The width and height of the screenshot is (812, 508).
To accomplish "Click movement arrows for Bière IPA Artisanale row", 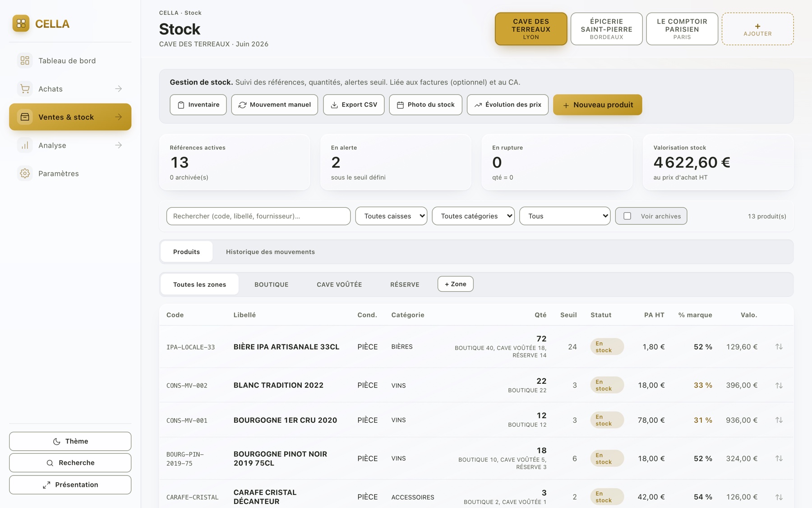I will tap(779, 347).
